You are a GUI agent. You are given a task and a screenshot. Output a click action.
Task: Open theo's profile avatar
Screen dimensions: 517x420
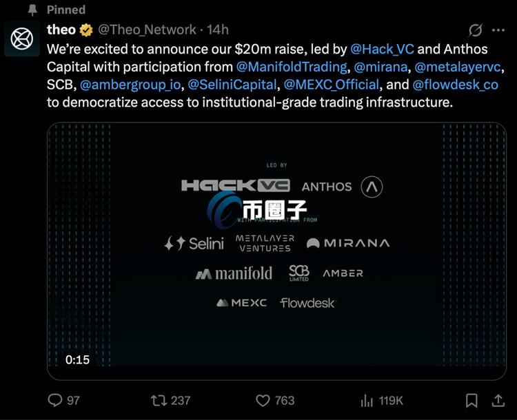22,39
